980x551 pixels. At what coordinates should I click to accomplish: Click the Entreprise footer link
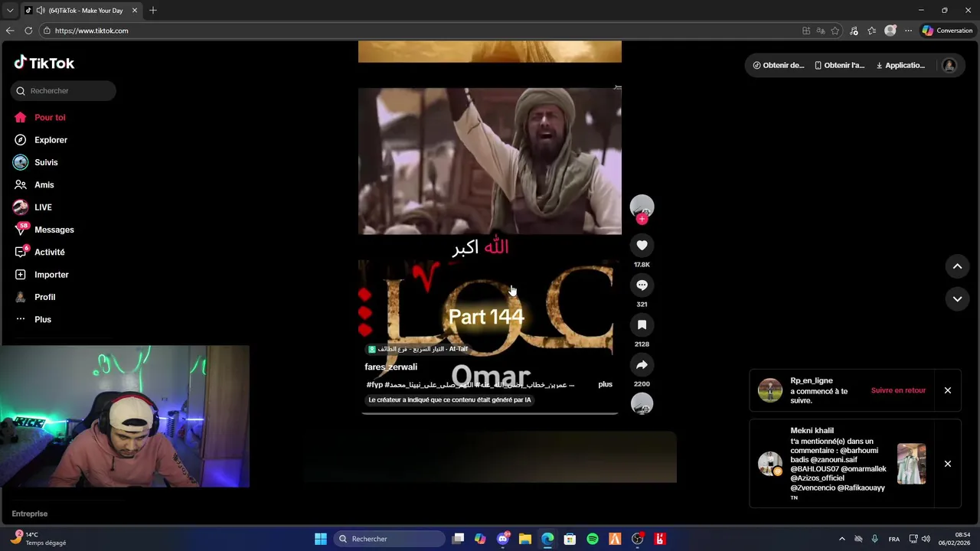[30, 514]
